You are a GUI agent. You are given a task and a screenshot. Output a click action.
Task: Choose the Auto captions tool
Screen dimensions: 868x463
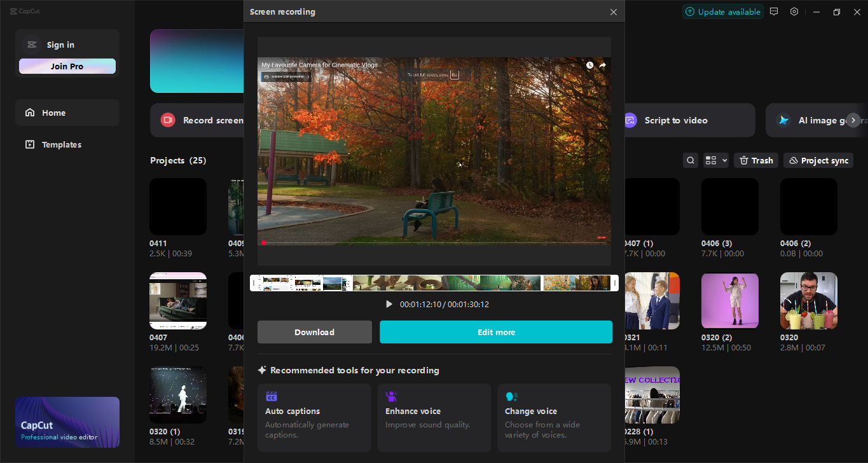tap(314, 418)
